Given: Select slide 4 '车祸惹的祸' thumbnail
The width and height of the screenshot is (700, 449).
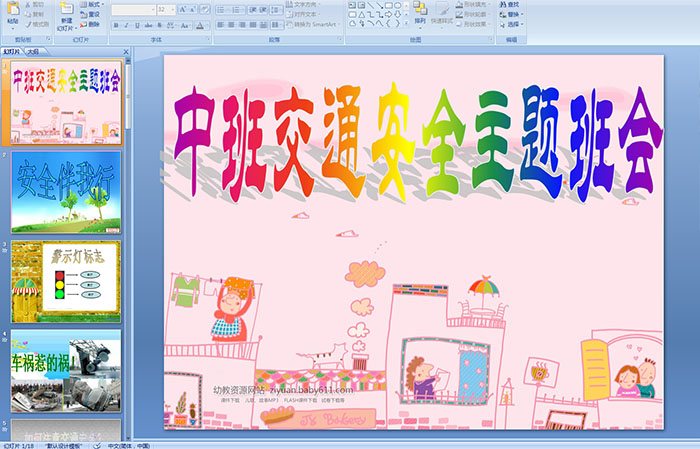Looking at the screenshot, I should point(66,371).
